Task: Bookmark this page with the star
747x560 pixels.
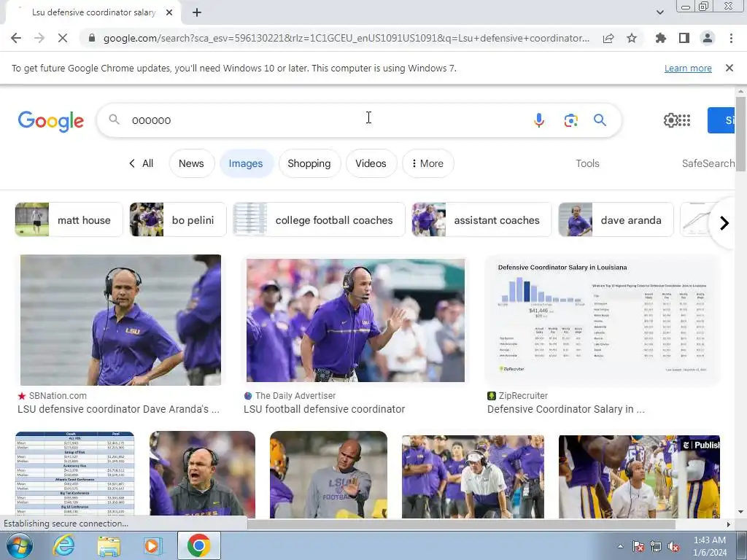Action: point(632,38)
